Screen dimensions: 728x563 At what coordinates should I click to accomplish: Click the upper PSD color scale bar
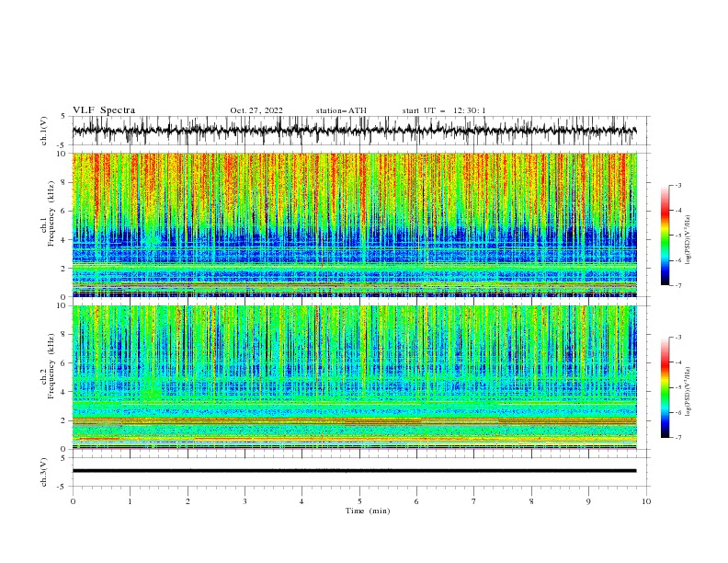(x=665, y=236)
